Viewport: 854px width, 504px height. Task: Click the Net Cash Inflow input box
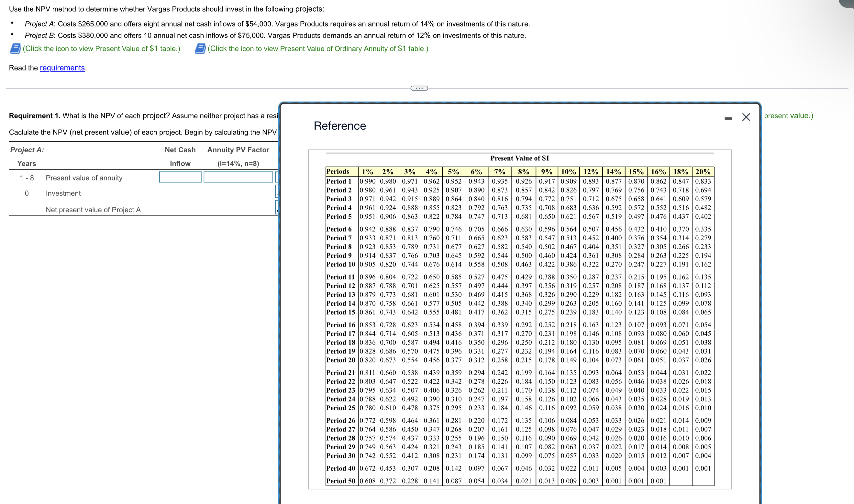pos(180,177)
